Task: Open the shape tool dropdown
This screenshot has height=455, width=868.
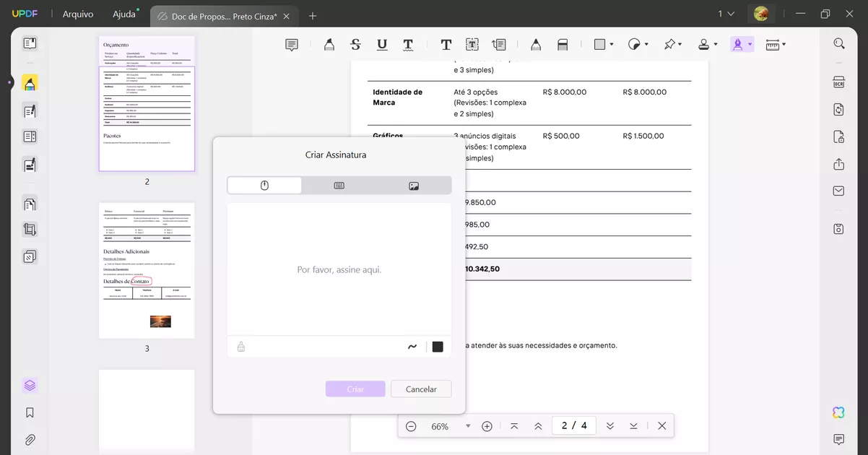Action: [610, 43]
